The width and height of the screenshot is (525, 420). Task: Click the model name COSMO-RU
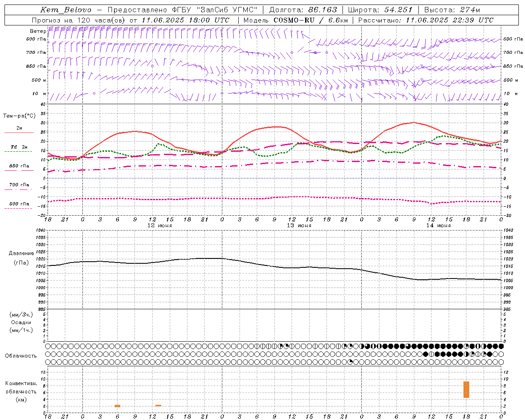pyautogui.click(x=294, y=20)
